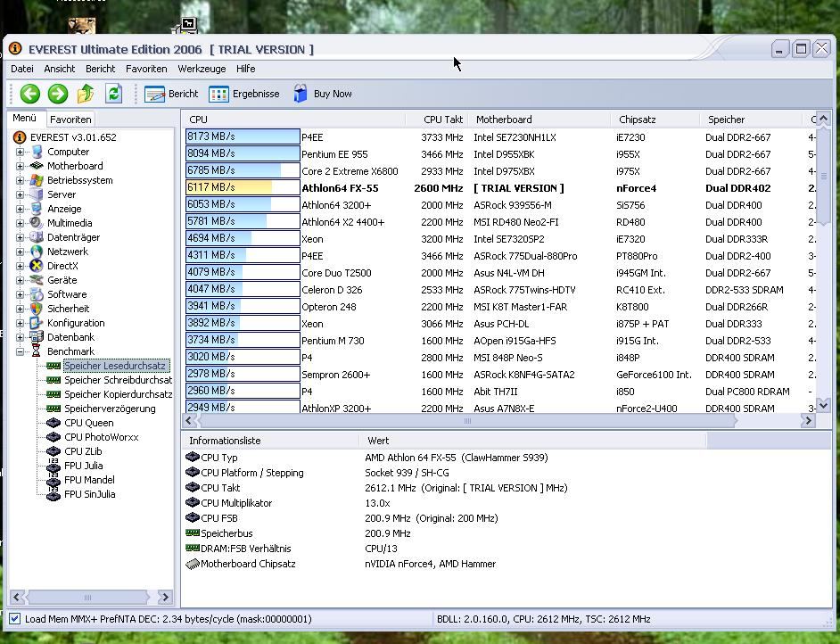Viewport: 840px width, 644px height.
Task: Toggle the checkbox in the status bar
Action: point(15,619)
